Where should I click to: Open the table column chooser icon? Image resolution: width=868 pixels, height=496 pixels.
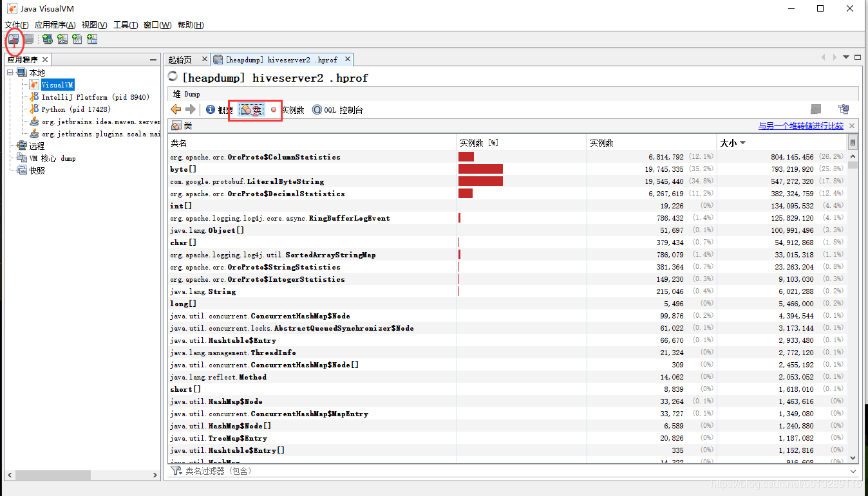click(x=853, y=142)
